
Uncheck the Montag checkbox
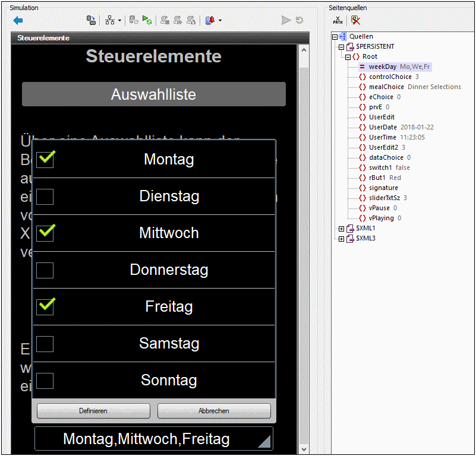[x=45, y=159]
